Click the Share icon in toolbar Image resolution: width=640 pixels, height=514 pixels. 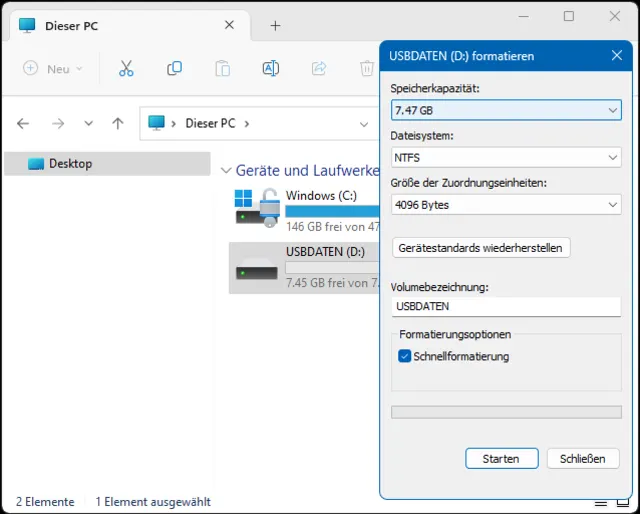click(x=319, y=68)
